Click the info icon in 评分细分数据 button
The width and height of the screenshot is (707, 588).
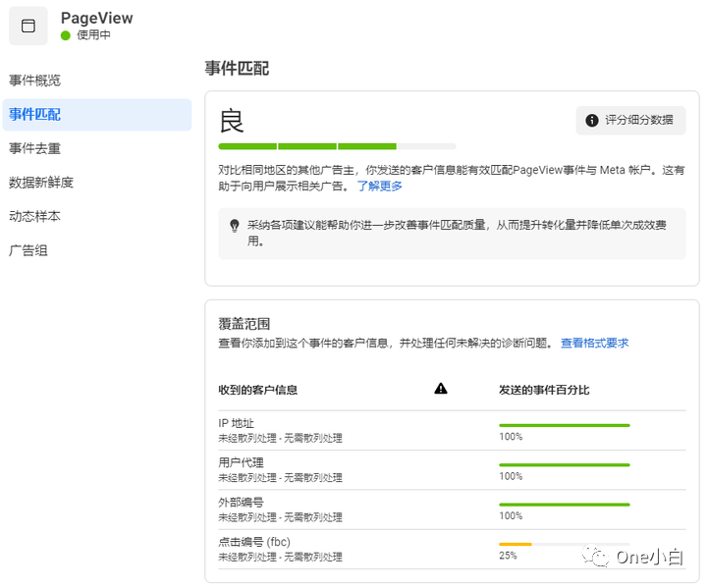[591, 121]
